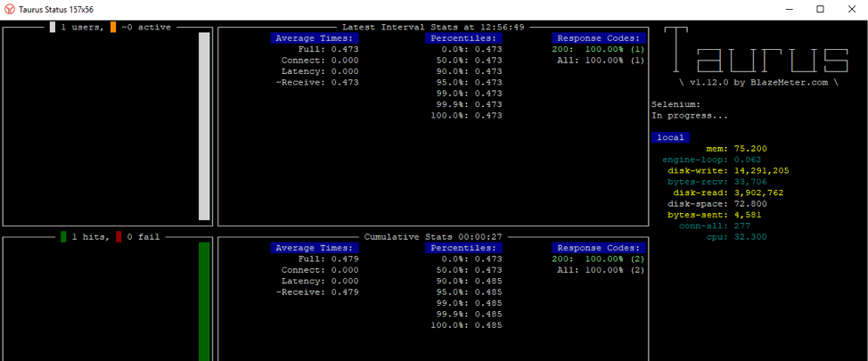Screen dimensions: 868x361
Task: Click '~0 active' panel heading text
Action: tap(146, 27)
